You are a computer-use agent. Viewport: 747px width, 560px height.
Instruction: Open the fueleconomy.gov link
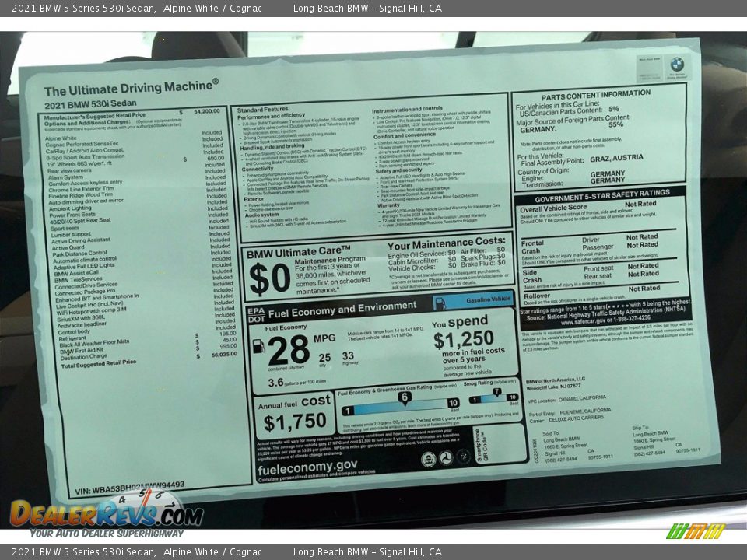point(307,467)
